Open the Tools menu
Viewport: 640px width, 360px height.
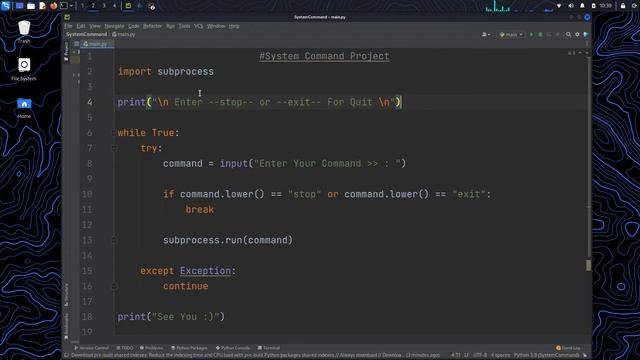(x=184, y=26)
